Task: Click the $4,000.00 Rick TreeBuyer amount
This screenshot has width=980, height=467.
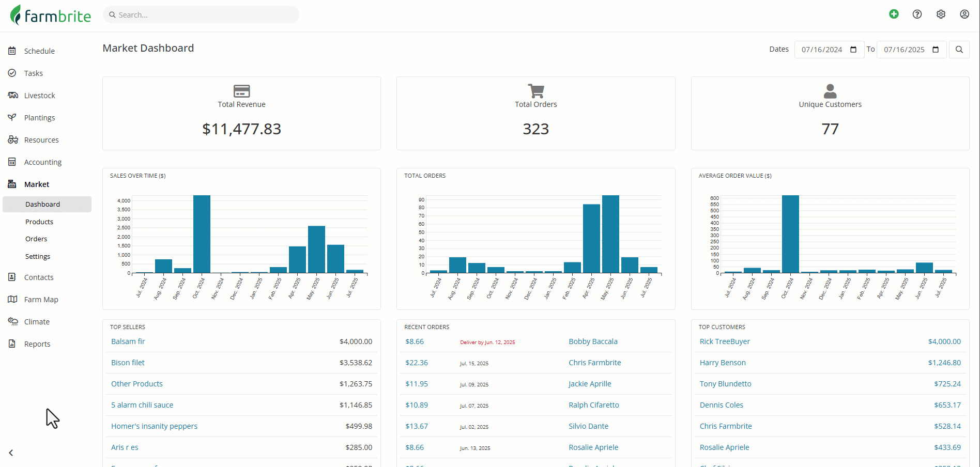Action: (x=944, y=341)
